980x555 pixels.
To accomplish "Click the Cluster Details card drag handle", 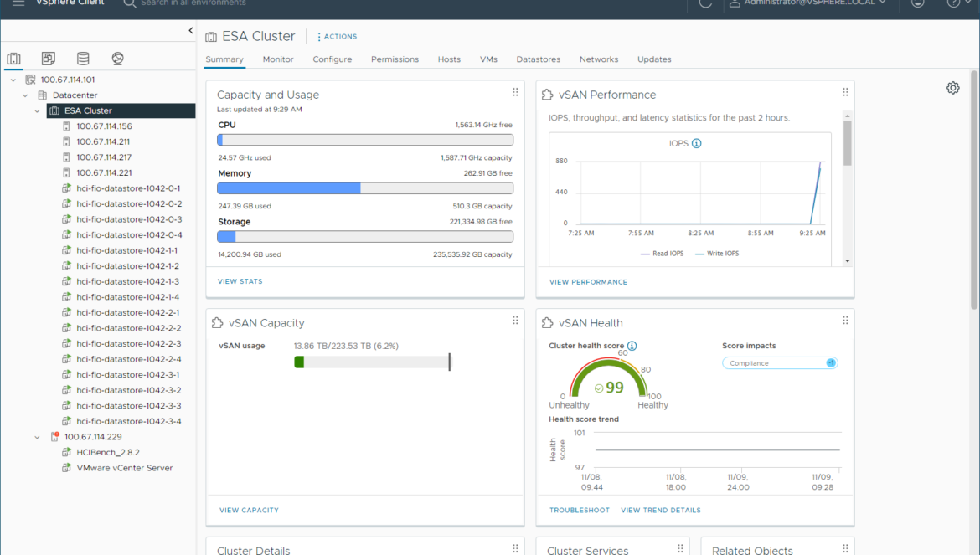I will 515,548.
